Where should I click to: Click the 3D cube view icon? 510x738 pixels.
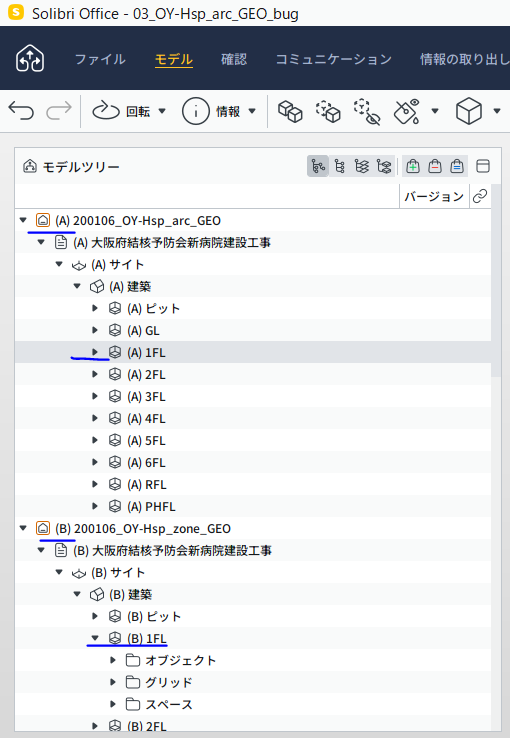[x=469, y=112]
